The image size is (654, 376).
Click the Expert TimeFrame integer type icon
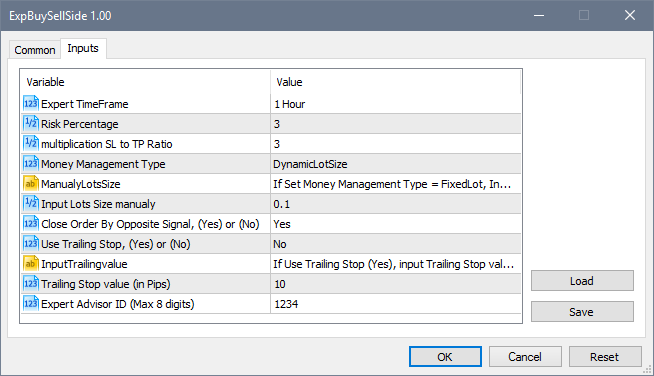point(31,103)
